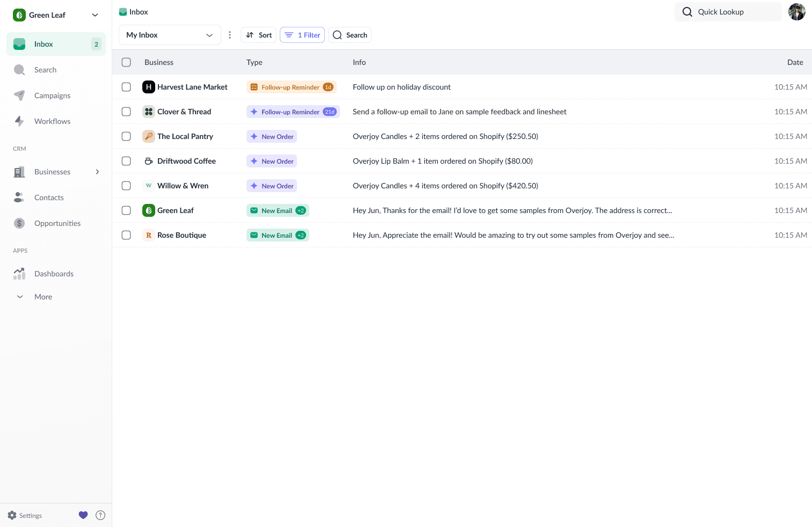812x527 pixels.
Task: Click the Type column header
Action: click(255, 62)
